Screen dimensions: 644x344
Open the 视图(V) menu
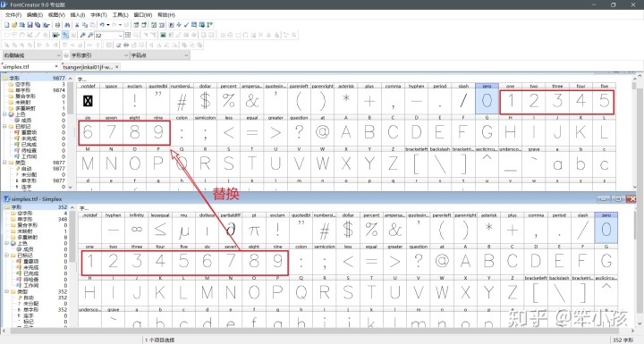coord(56,15)
